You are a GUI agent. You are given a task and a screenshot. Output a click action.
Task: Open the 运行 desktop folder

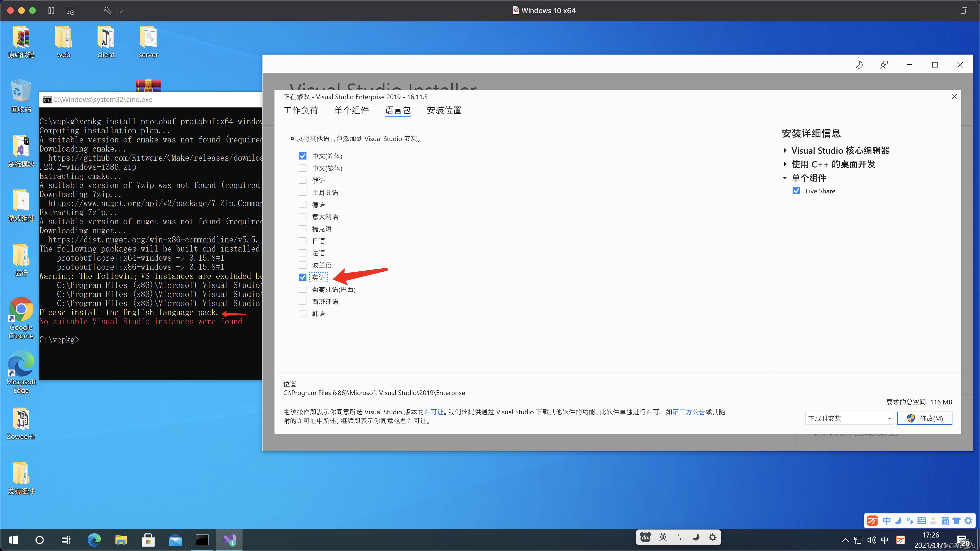point(21,260)
